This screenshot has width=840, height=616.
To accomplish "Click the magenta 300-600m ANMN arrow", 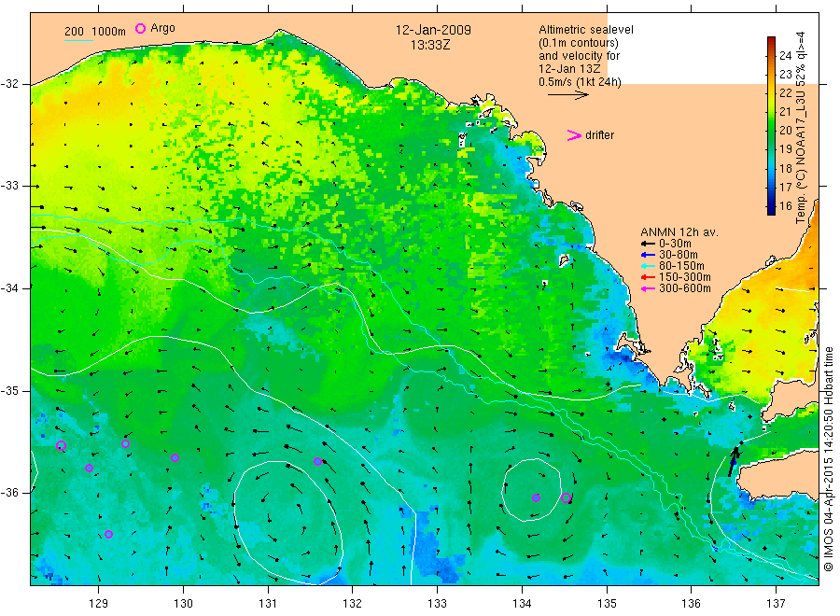I will point(649,288).
